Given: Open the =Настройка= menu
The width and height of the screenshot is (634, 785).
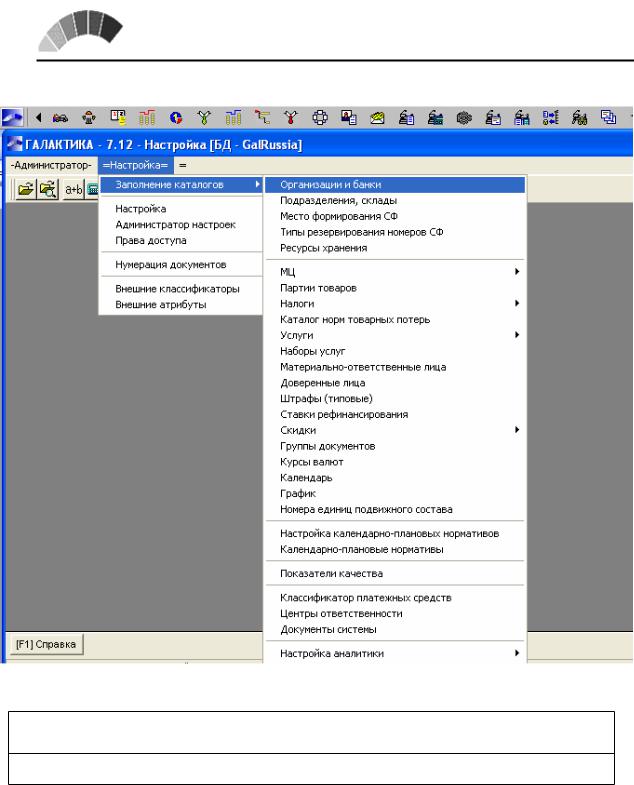Looking at the screenshot, I should (x=135, y=165).
